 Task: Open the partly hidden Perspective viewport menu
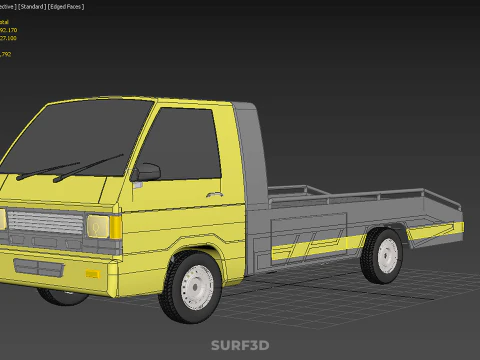pyautogui.click(x=8, y=7)
